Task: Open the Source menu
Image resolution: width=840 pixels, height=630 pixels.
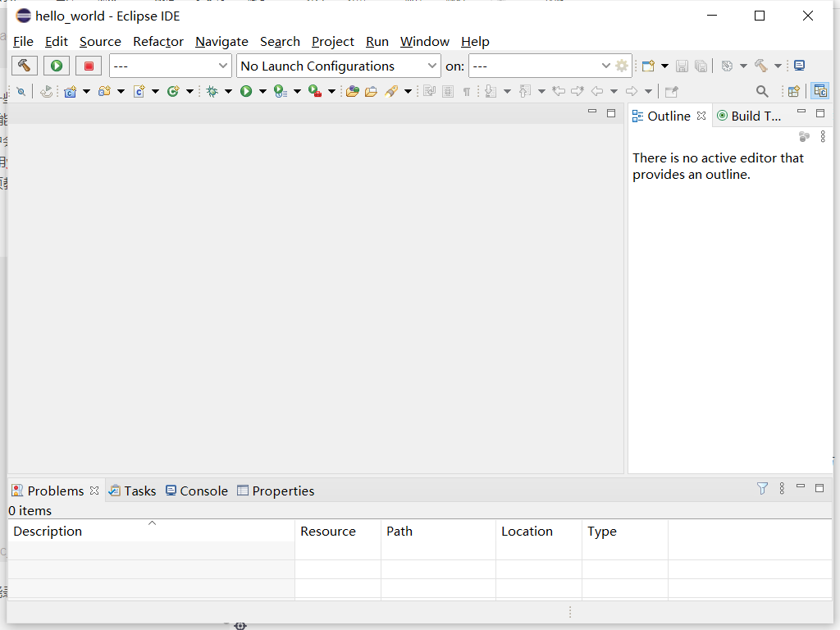Action: click(100, 42)
